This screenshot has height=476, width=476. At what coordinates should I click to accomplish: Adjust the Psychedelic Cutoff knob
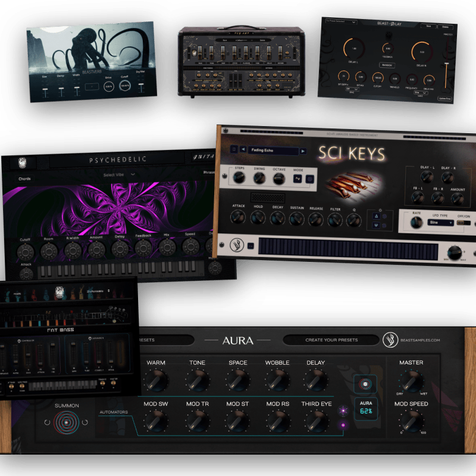25,252
